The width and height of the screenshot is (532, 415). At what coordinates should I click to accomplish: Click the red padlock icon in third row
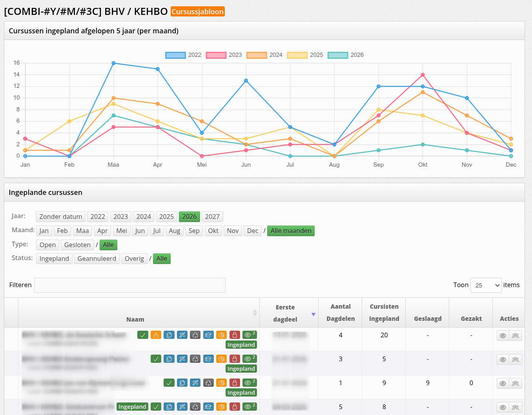[x=235, y=383]
